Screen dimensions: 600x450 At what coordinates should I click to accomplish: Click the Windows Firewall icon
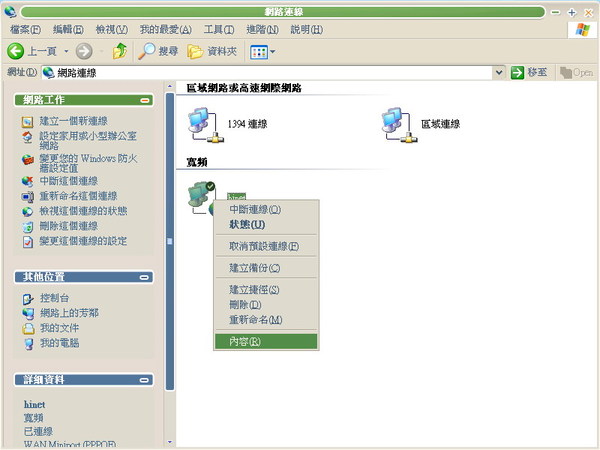(x=28, y=159)
